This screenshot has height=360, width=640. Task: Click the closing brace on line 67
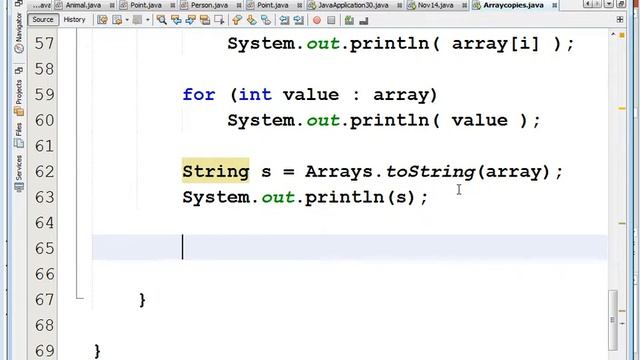[142, 300]
